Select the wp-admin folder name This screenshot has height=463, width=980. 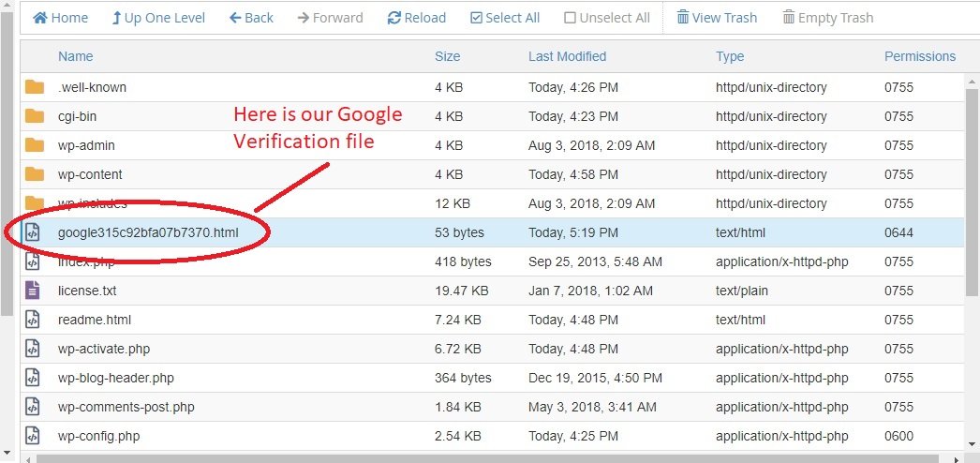(86, 145)
